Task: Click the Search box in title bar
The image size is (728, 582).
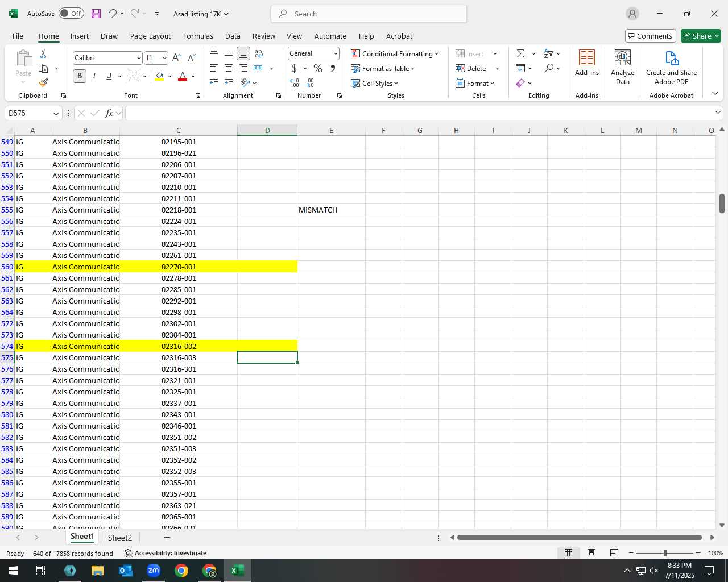Action: point(369,14)
